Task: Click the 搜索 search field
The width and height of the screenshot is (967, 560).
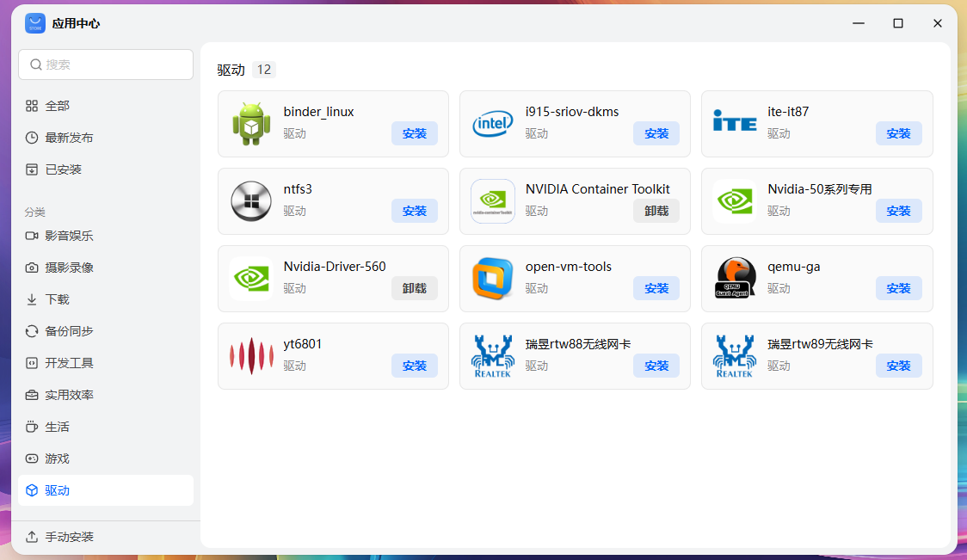Action: [106, 65]
